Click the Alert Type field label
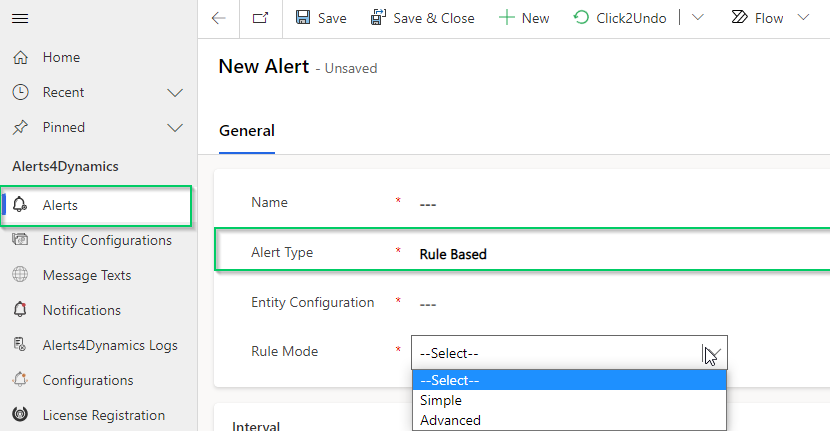The image size is (830, 431). [x=282, y=253]
